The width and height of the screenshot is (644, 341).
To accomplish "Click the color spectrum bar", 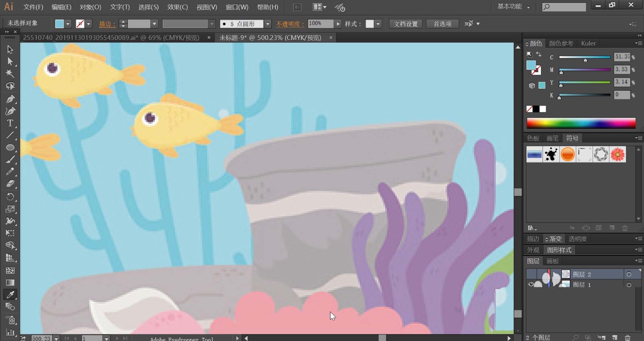I will [581, 123].
